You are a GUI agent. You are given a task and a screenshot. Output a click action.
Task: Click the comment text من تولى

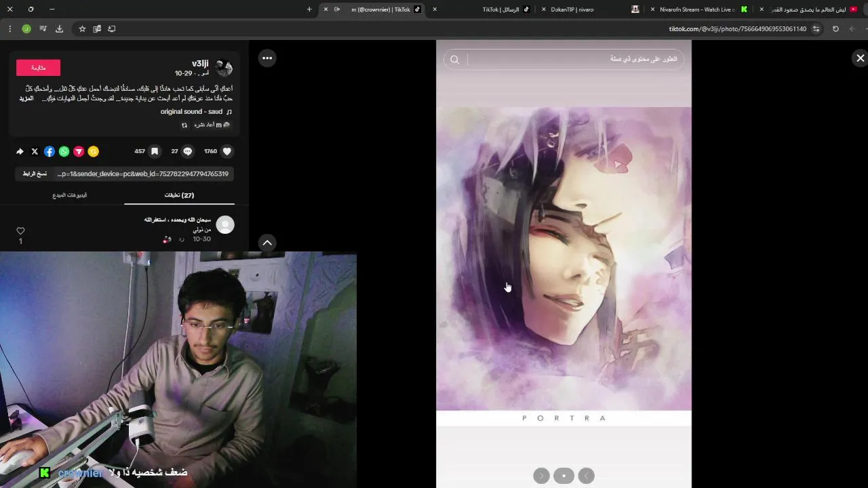[x=202, y=230]
